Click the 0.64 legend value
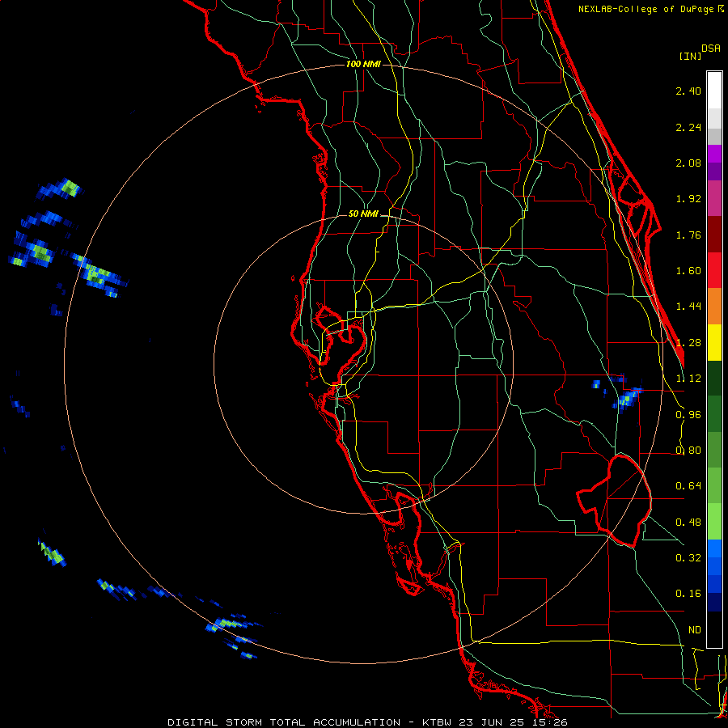Image resolution: width=728 pixels, height=728 pixels. tap(688, 486)
